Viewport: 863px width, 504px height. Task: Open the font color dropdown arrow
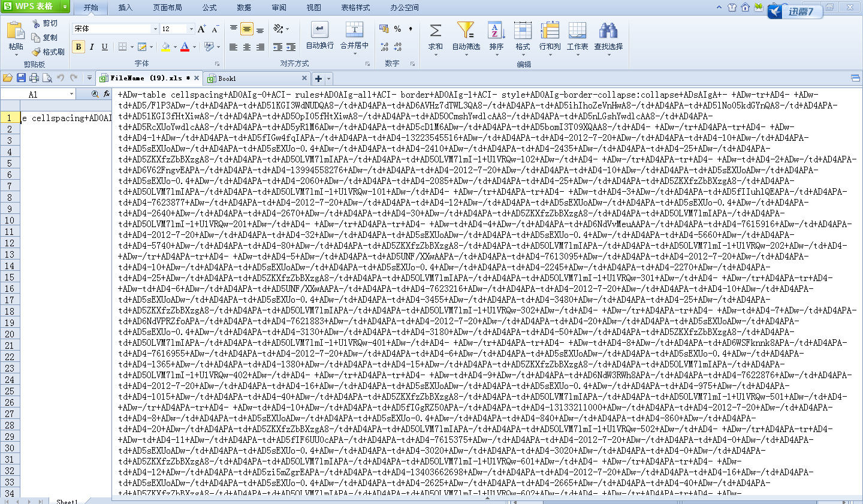(194, 47)
